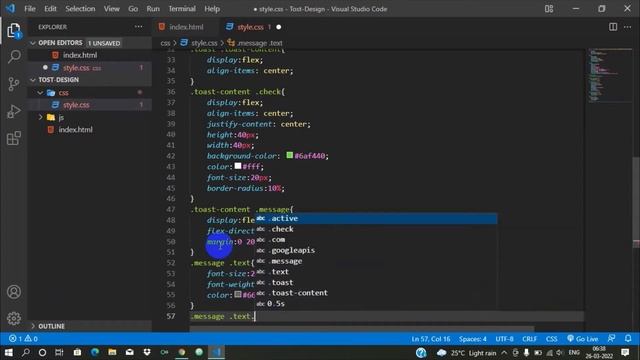640x360 pixels.
Task: Choose .check autocomplete suggestion
Action: click(376, 229)
